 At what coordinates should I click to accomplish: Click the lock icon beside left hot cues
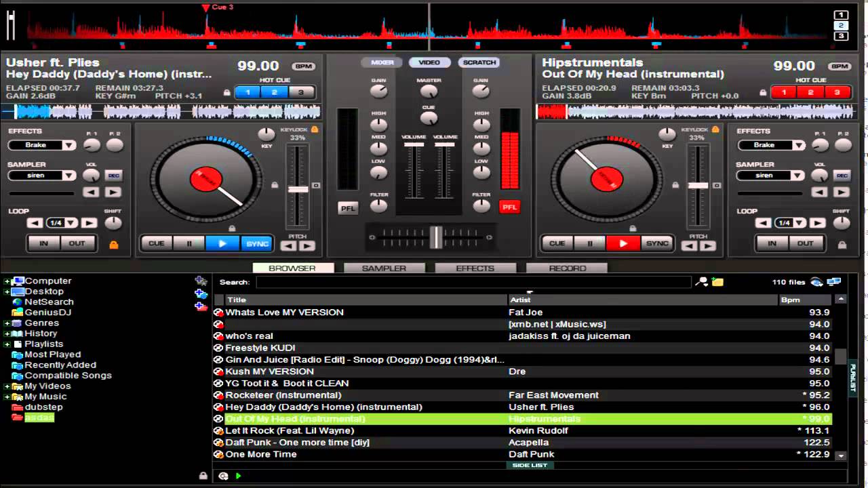click(x=227, y=93)
